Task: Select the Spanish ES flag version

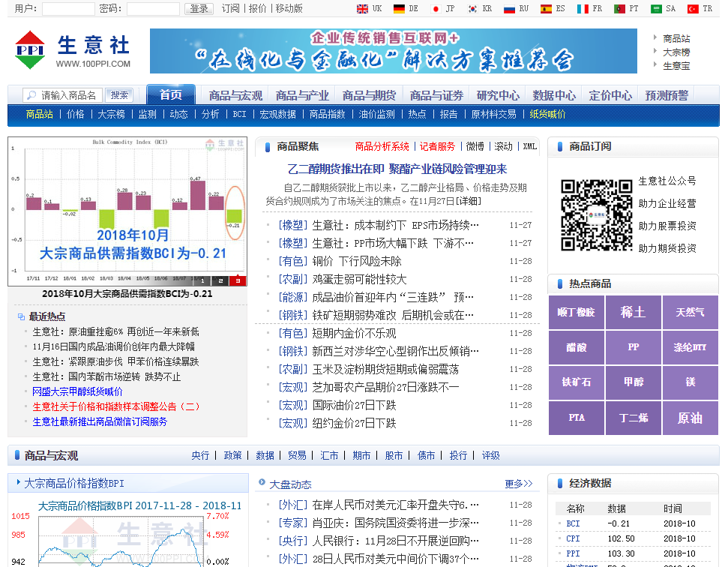Action: click(x=553, y=8)
